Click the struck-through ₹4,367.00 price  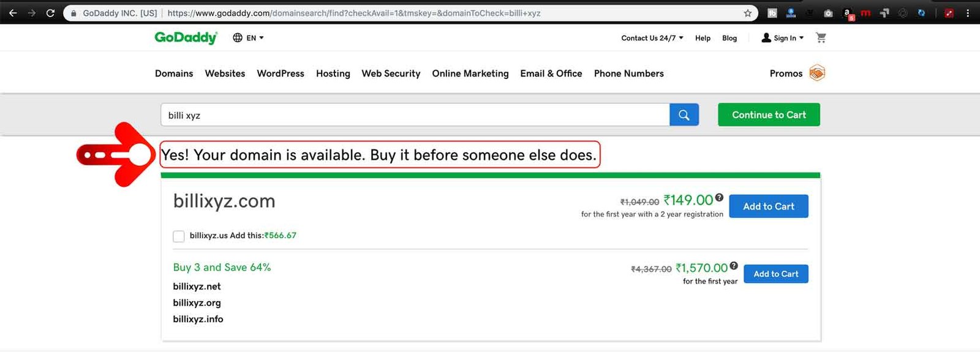point(651,269)
